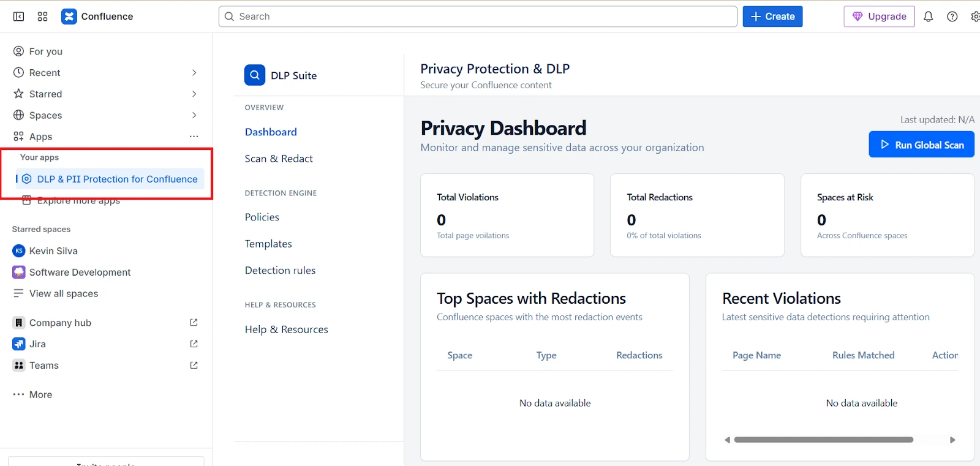The height and width of the screenshot is (466, 980).
Task: Click 'Top Spaces with Redactions' heading
Action: click(531, 298)
